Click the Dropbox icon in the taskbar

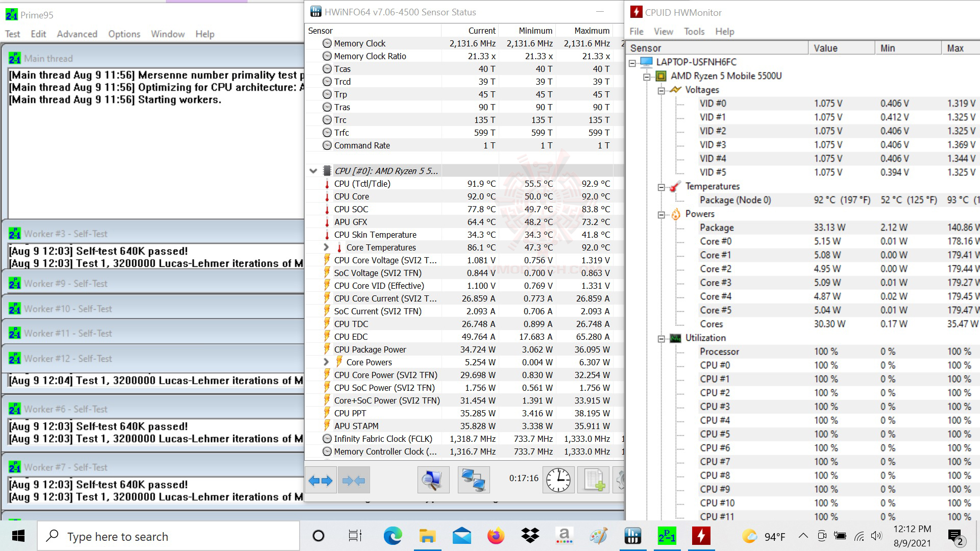[530, 536]
